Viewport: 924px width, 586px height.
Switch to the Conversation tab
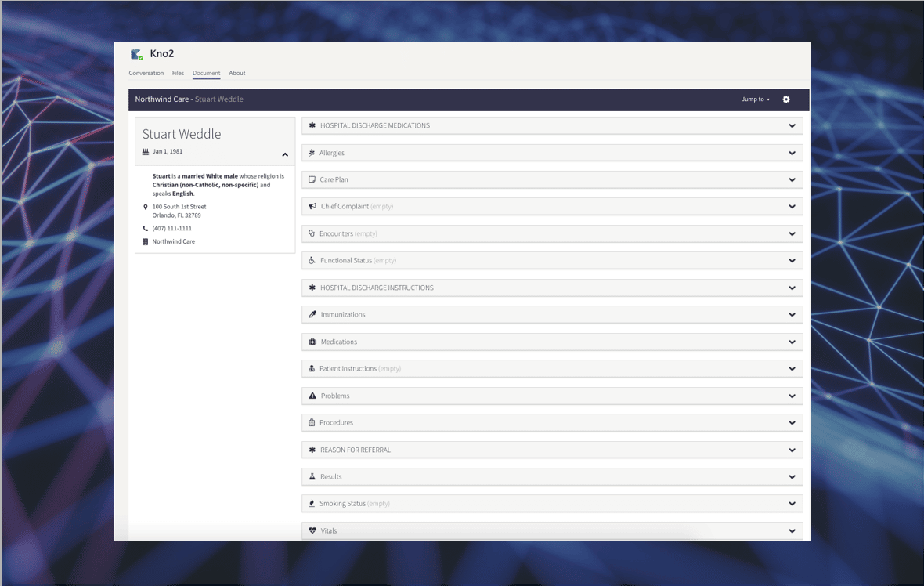pos(146,73)
